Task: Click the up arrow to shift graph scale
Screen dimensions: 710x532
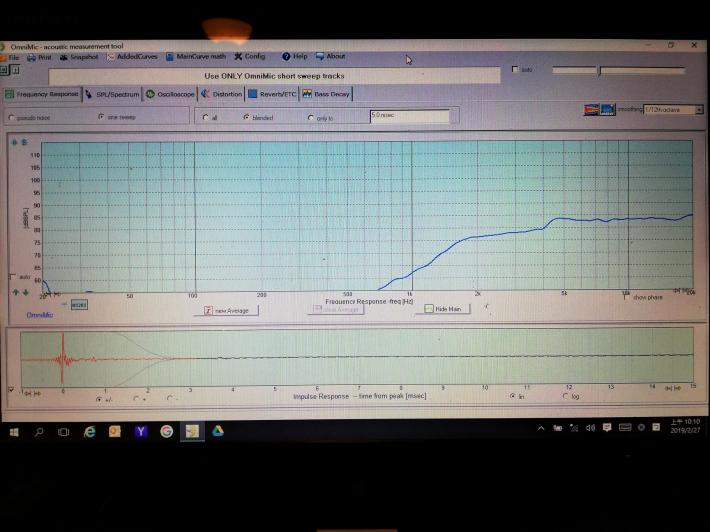Action: (16, 292)
